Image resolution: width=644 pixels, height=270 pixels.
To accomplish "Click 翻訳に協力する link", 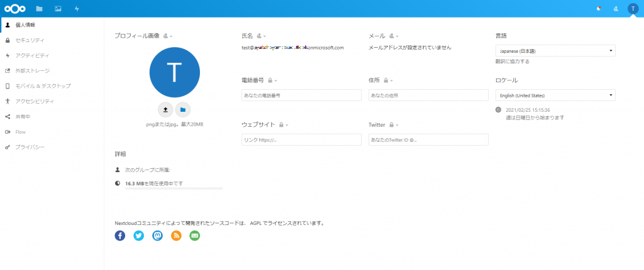I will 513,62.
